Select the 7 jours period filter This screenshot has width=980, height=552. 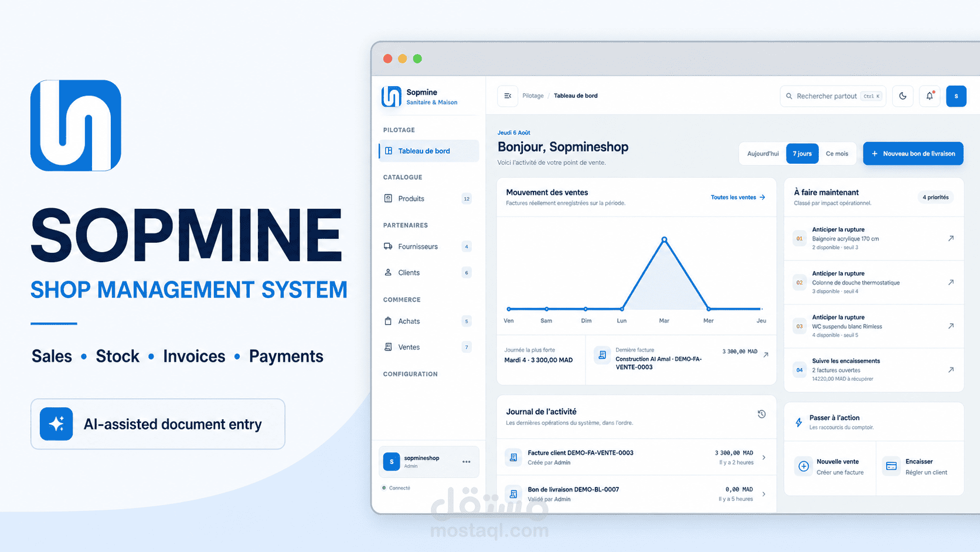(802, 154)
